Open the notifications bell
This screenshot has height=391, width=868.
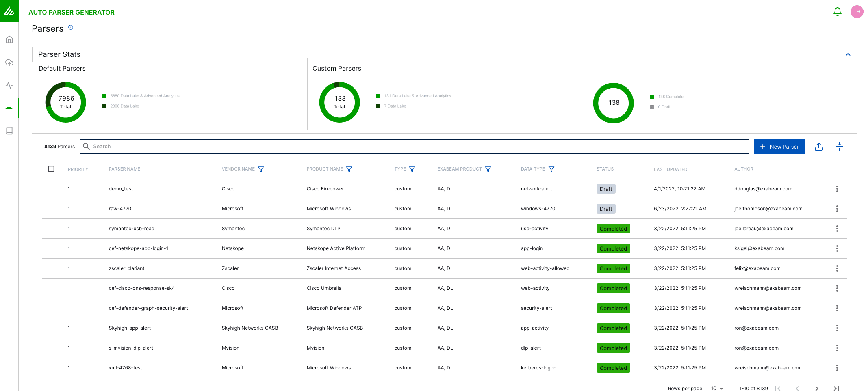point(837,12)
